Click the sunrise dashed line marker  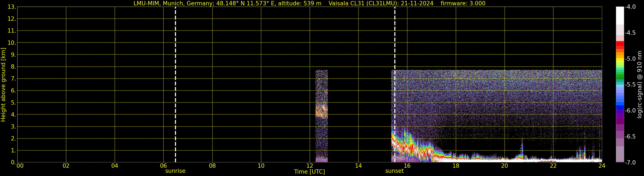coord(175,84)
